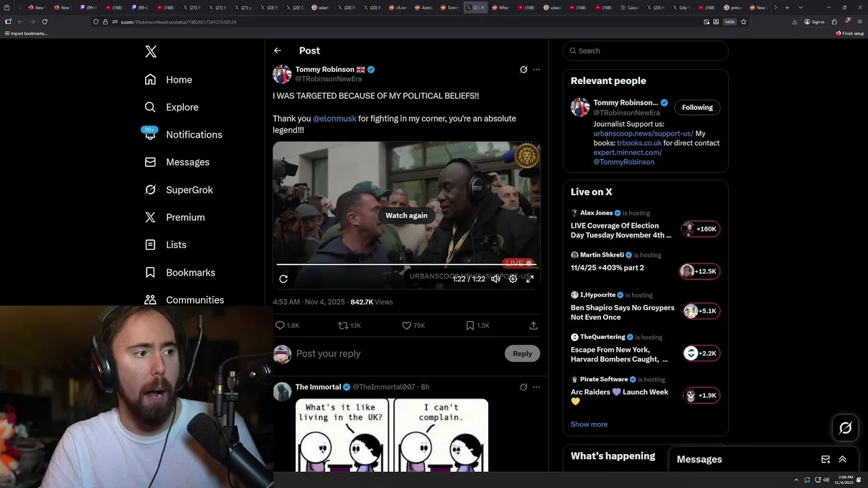Click the Following button for Tommy Robinson
The image size is (868, 488).
click(697, 107)
